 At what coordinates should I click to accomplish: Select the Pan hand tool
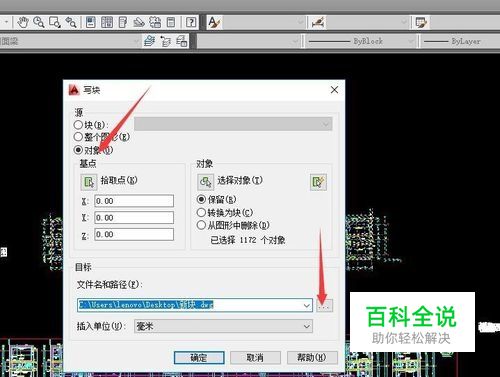click(x=23, y=22)
